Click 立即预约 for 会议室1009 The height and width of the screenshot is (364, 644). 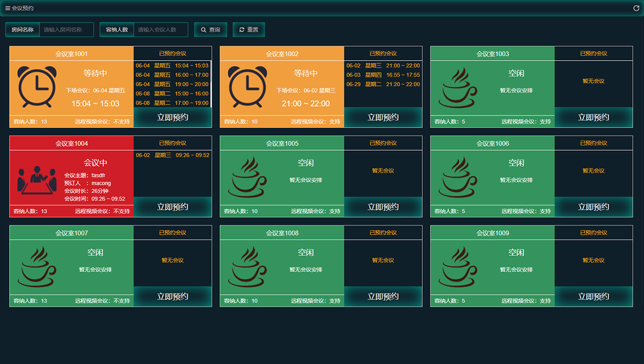(594, 296)
